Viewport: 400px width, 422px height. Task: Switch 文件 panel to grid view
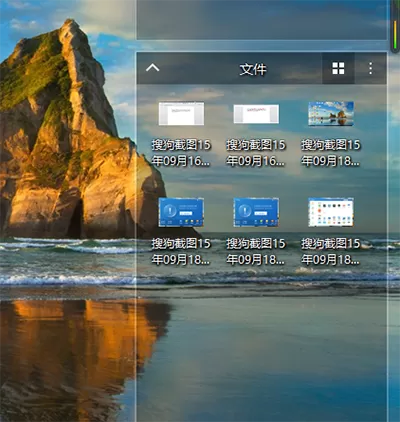pyautogui.click(x=338, y=68)
